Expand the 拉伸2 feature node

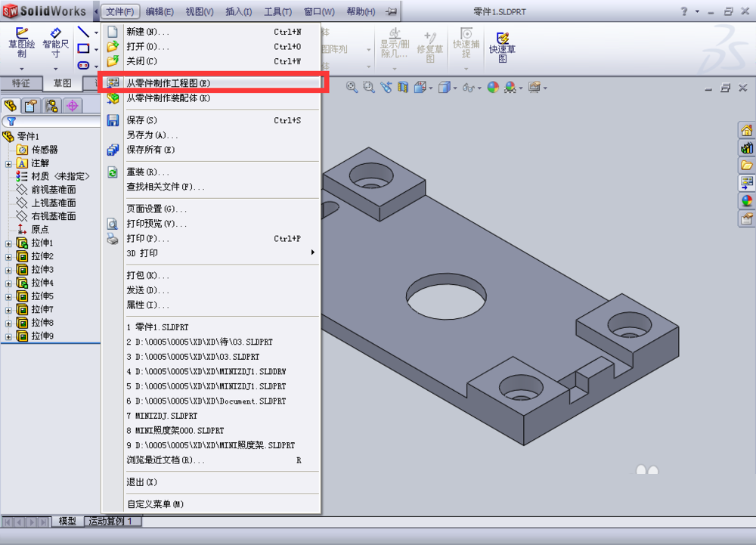click(x=8, y=257)
